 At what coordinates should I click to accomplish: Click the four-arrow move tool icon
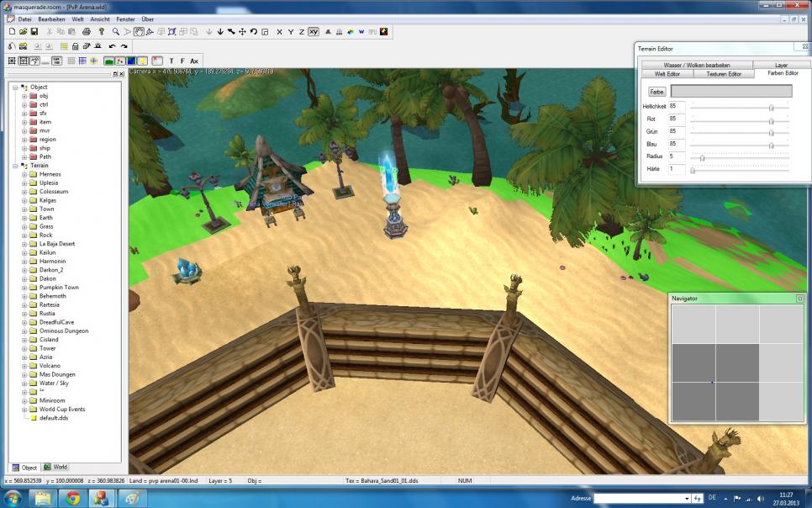tap(242, 32)
